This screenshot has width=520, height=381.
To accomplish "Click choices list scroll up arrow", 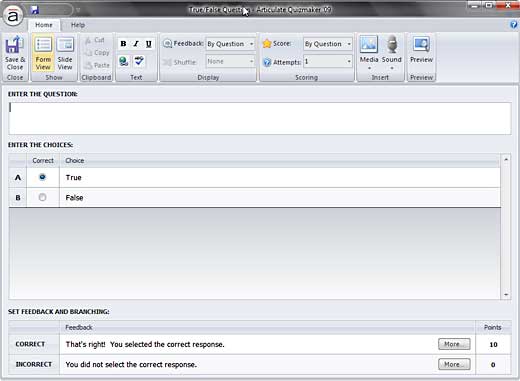I will [x=506, y=160].
